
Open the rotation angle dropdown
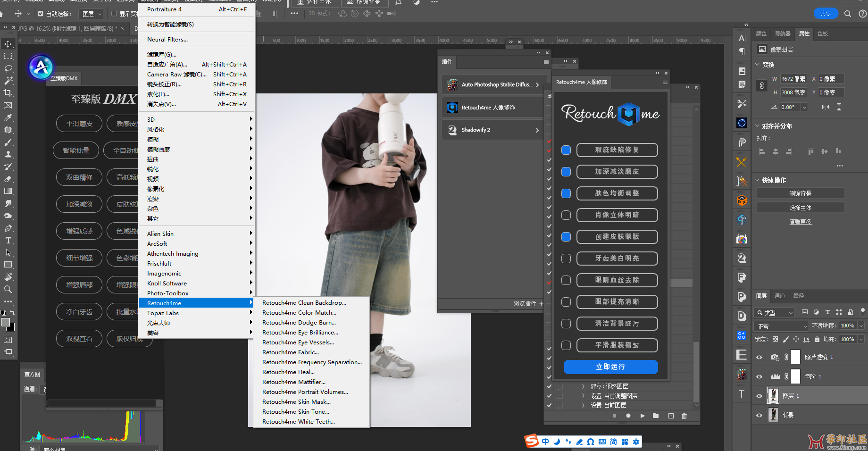[804, 107]
